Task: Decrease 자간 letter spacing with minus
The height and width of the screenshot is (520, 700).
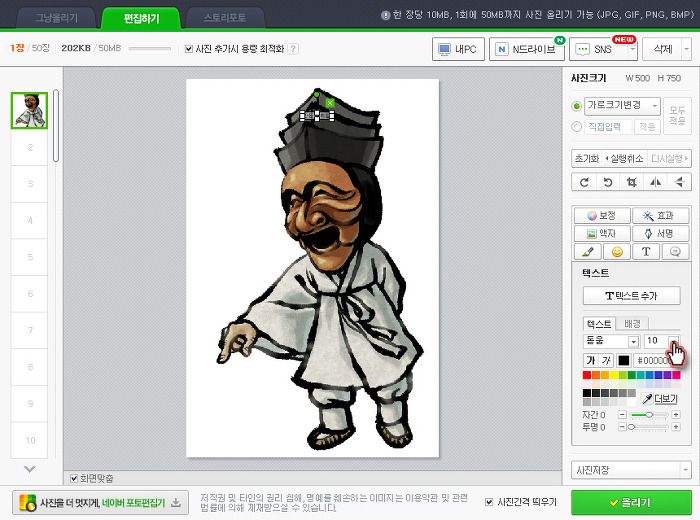Action: (x=622, y=415)
